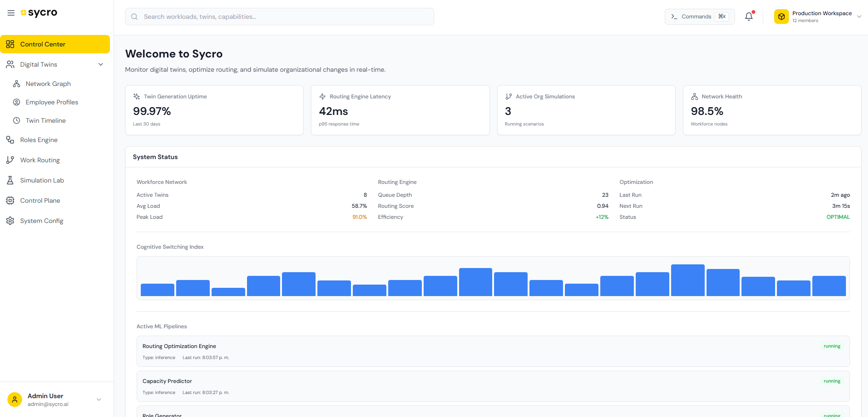Open the Production Workspace dropdown
This screenshot has height=417, width=868.
[x=819, y=16]
